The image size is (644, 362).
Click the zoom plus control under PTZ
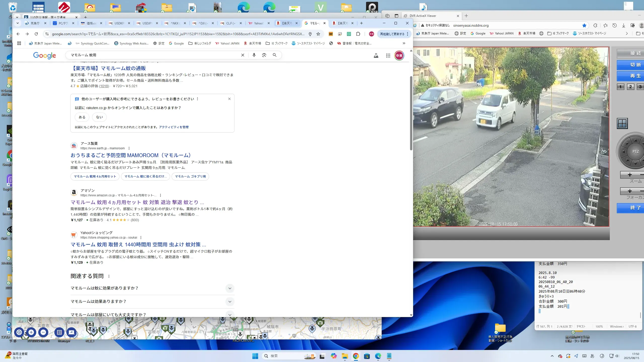630,175
